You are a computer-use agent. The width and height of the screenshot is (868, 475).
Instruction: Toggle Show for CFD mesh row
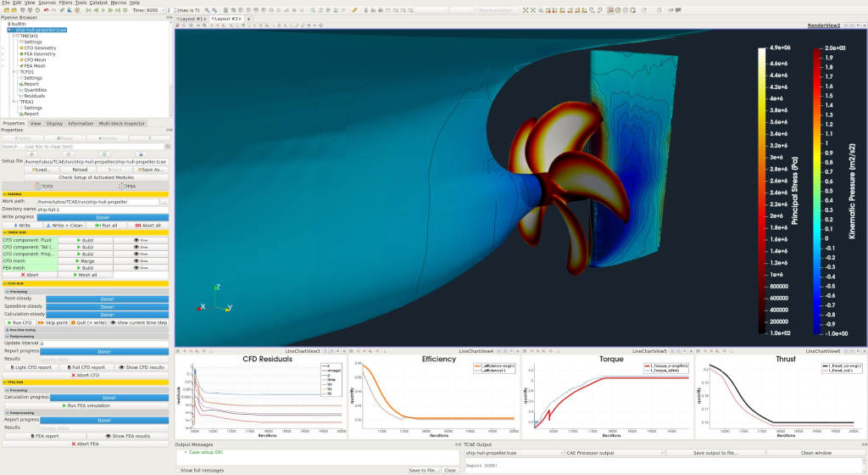[142, 260]
